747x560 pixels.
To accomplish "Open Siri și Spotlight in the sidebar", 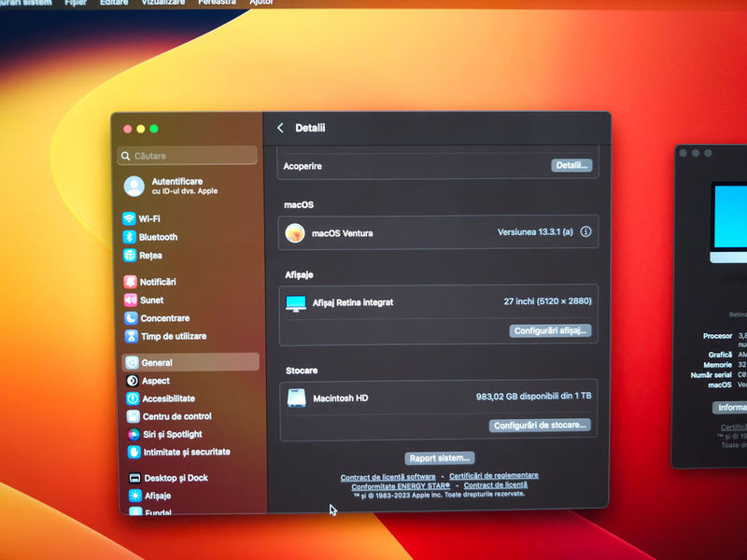I will [x=165, y=434].
